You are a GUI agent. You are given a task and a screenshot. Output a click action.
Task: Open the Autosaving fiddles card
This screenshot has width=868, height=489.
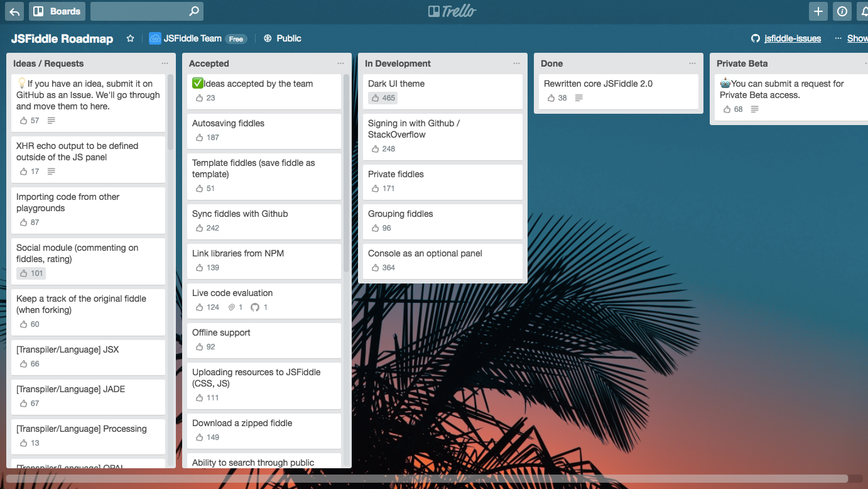point(264,131)
